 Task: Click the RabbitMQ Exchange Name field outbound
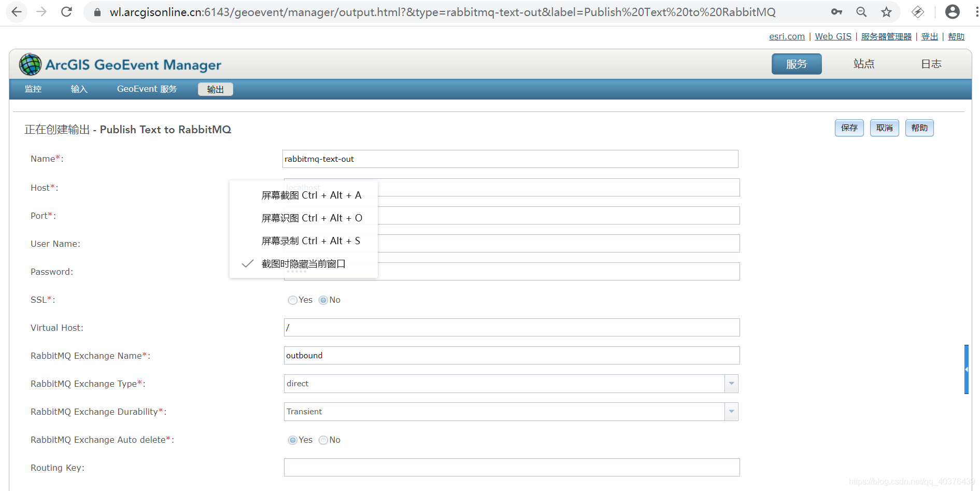512,356
